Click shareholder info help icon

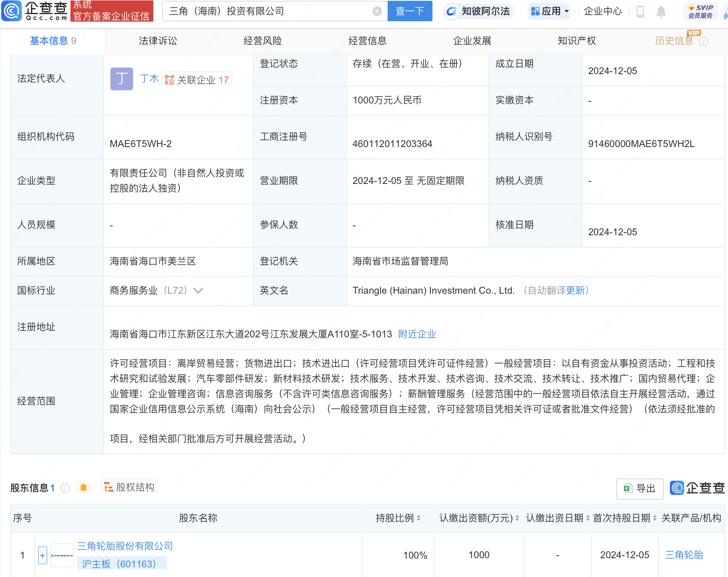pos(65,488)
